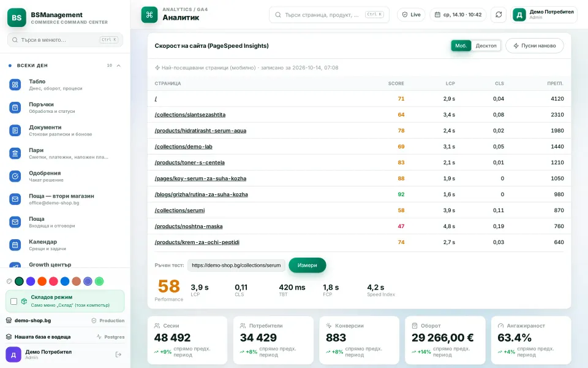588x368 pixels.
Task: Open the Поръчки orders icon
Action: pos(15,108)
